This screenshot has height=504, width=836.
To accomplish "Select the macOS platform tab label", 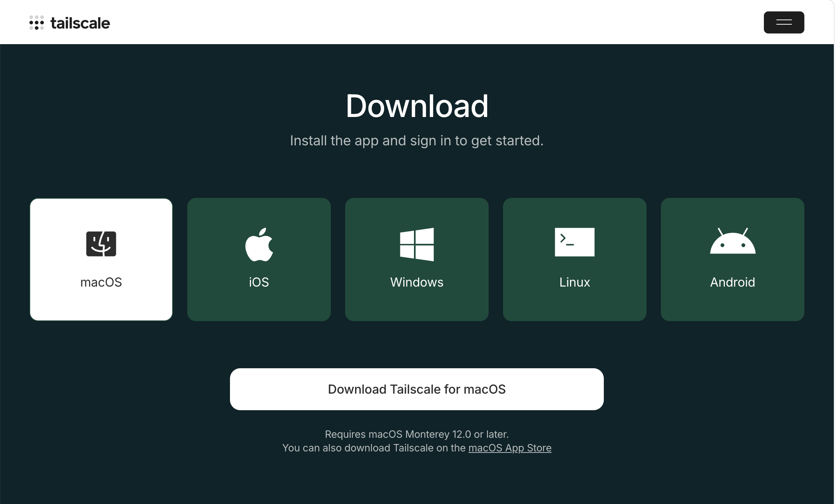I will 101,282.
